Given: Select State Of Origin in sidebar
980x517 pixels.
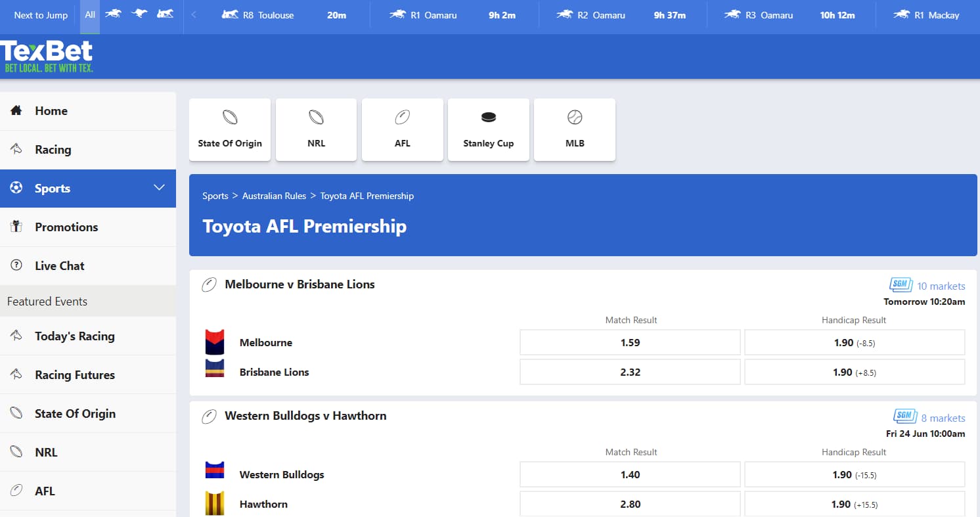Looking at the screenshot, I should tap(88, 414).
